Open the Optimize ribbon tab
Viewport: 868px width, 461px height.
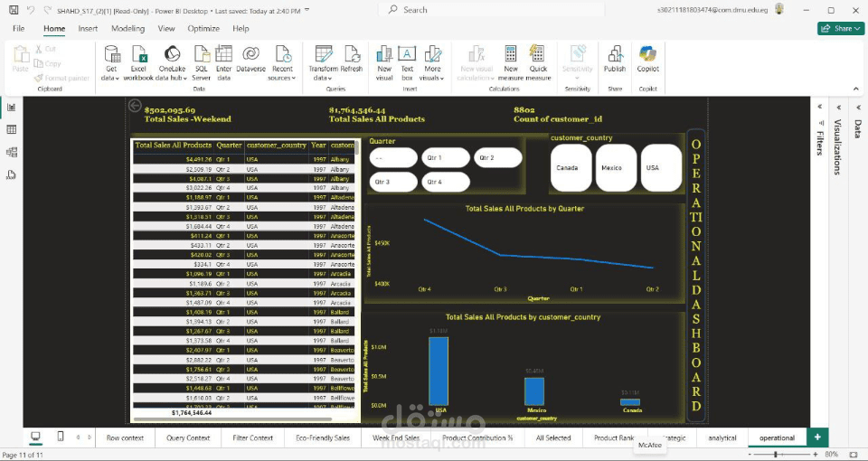pyautogui.click(x=203, y=28)
